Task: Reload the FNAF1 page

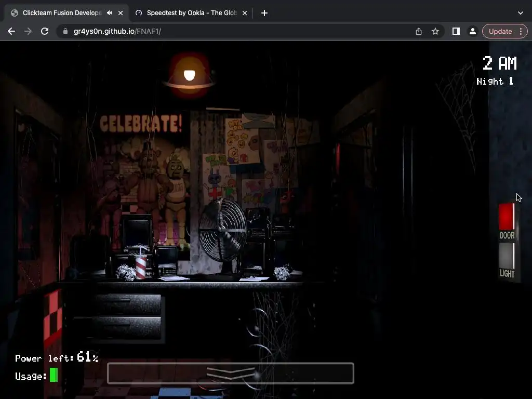Action: (45, 31)
